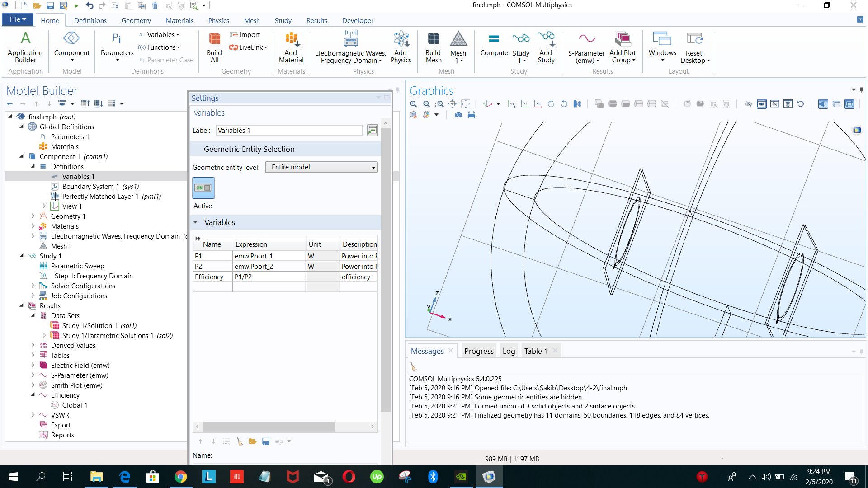The image size is (868, 488).
Task: Click the Print icon in Graphics toolbar
Action: pyautogui.click(x=472, y=115)
